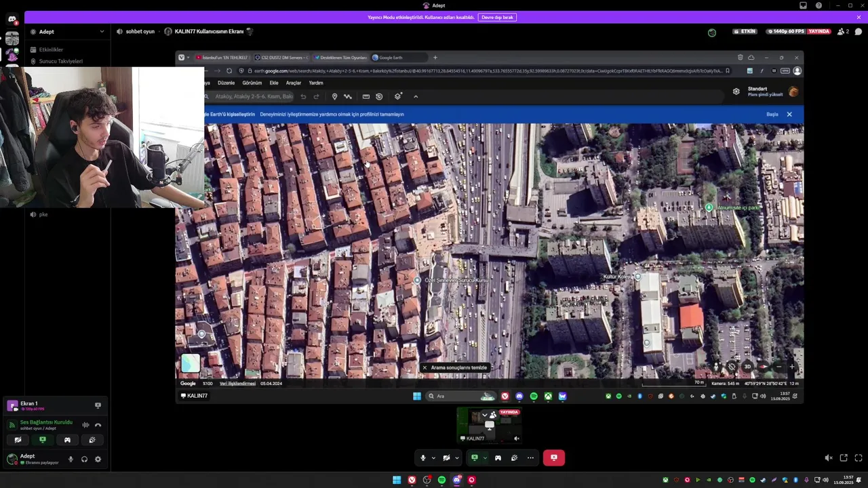Show members list icon in header
Image resolution: width=868 pixels, height=488 pixels.
[844, 31]
